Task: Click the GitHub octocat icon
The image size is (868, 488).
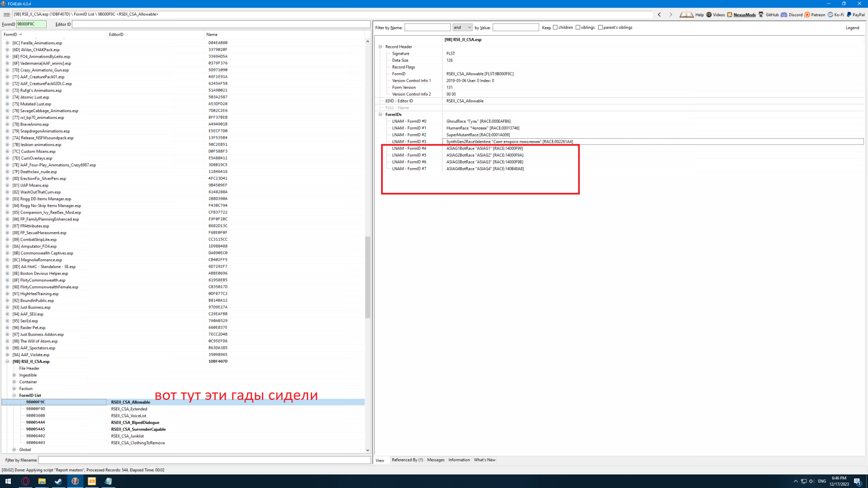Action: 761,14
